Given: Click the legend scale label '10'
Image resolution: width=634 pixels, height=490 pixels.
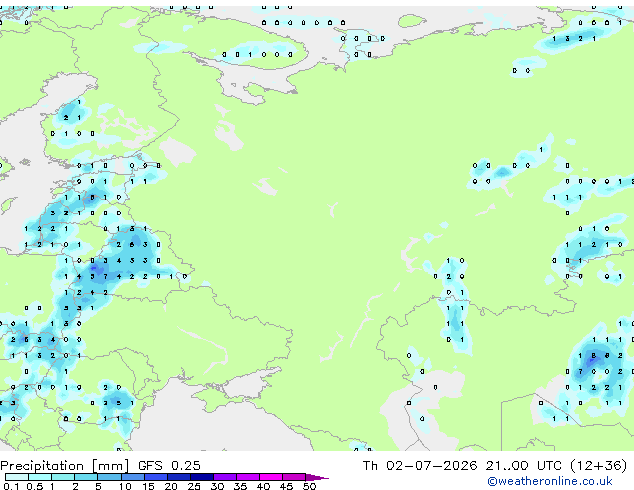Looking at the screenshot, I should click(x=125, y=486).
